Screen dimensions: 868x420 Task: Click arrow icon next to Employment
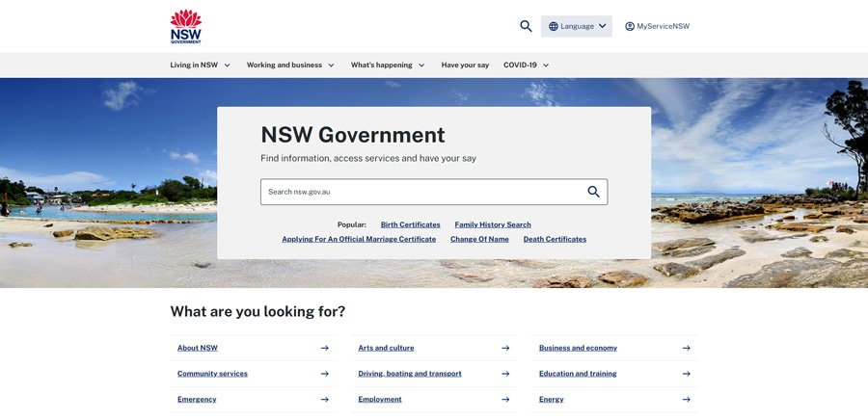click(505, 399)
